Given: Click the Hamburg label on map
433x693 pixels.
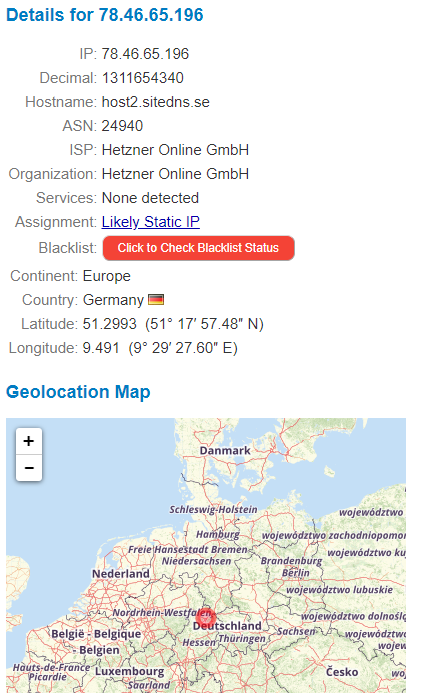Looking at the screenshot, I should 218,535.
